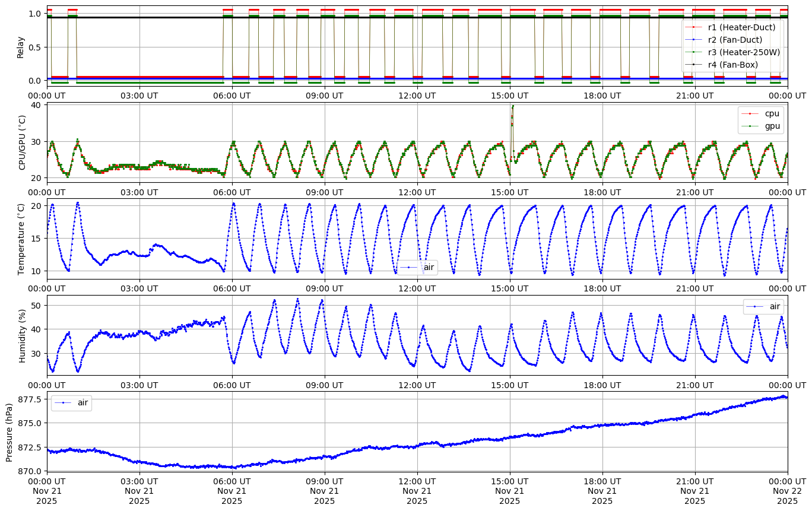Click the Nov 22 2025 date label
The image size is (812, 511).
[x=787, y=496]
